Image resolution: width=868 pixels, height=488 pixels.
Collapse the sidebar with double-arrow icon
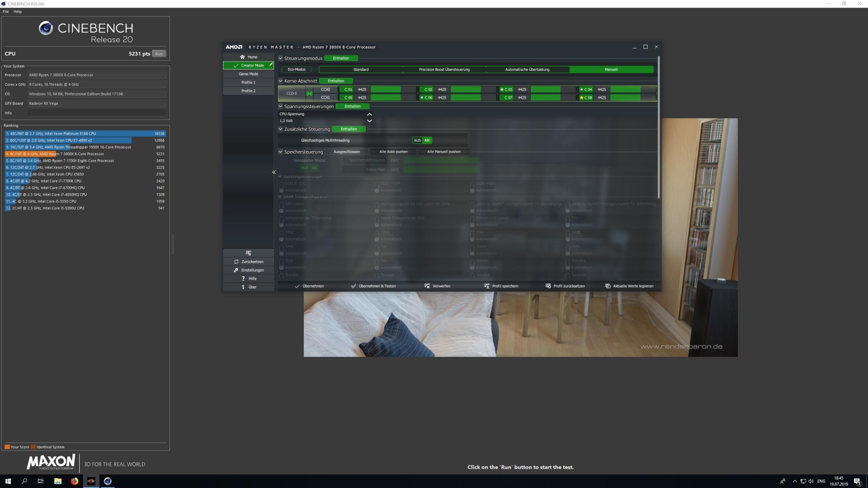coord(274,172)
